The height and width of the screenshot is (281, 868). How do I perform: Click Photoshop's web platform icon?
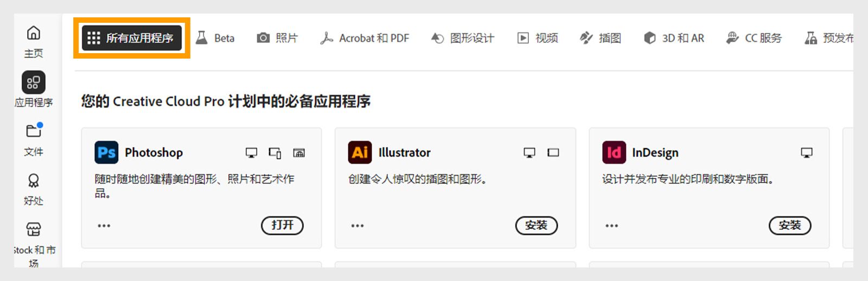point(299,153)
